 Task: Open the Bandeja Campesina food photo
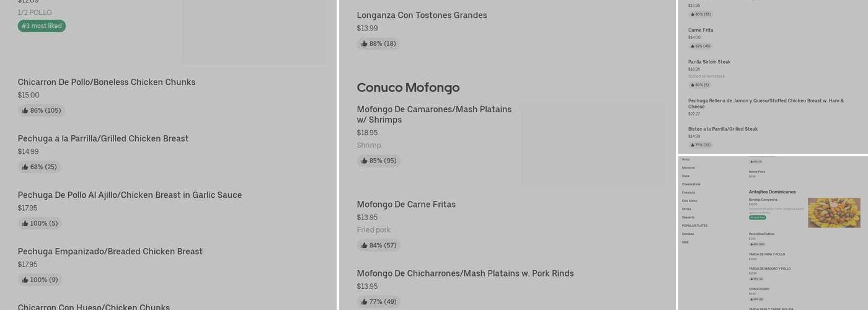point(834,213)
